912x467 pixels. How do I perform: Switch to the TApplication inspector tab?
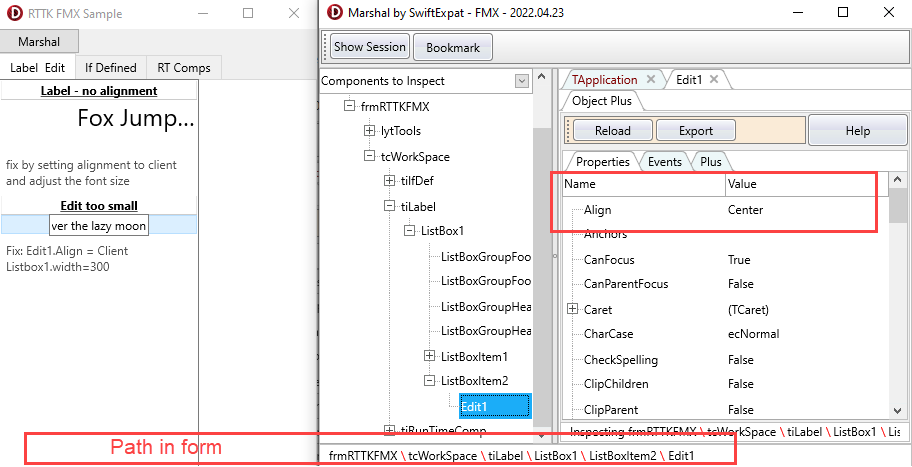point(604,80)
